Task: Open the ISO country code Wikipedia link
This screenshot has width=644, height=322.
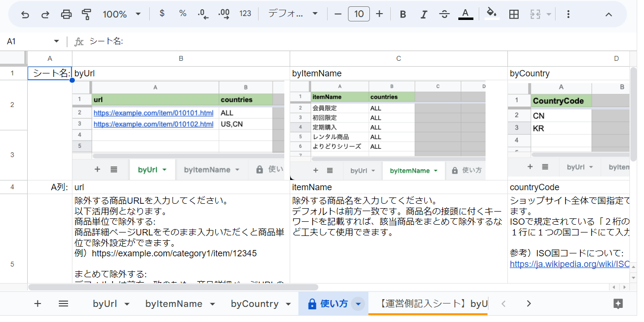Action: pyautogui.click(x=569, y=265)
